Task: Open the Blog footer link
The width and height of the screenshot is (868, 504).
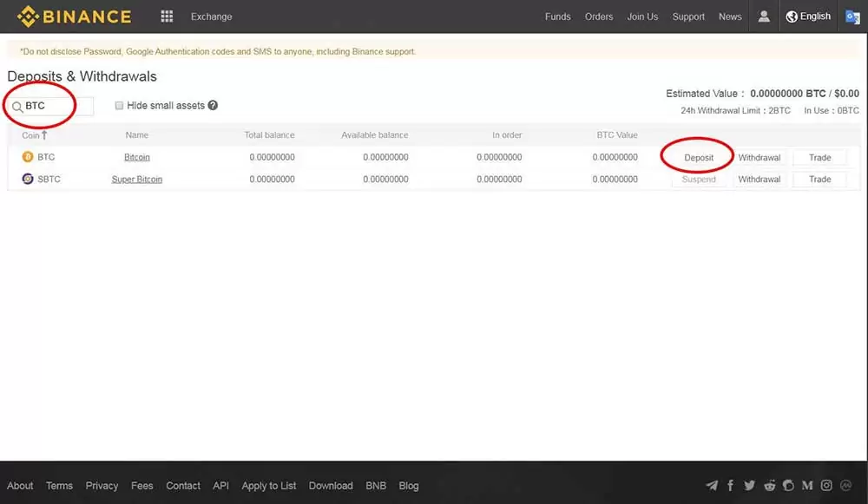Action: pyautogui.click(x=409, y=486)
